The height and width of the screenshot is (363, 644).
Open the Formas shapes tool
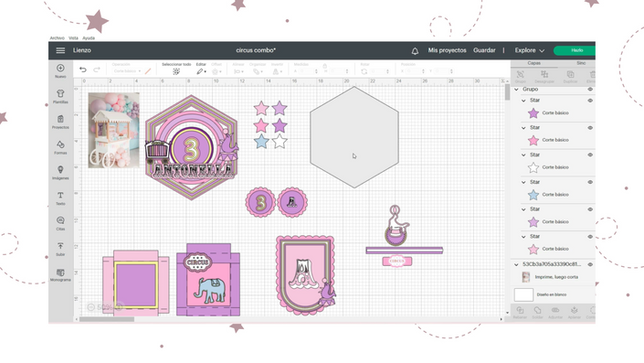[x=60, y=147]
